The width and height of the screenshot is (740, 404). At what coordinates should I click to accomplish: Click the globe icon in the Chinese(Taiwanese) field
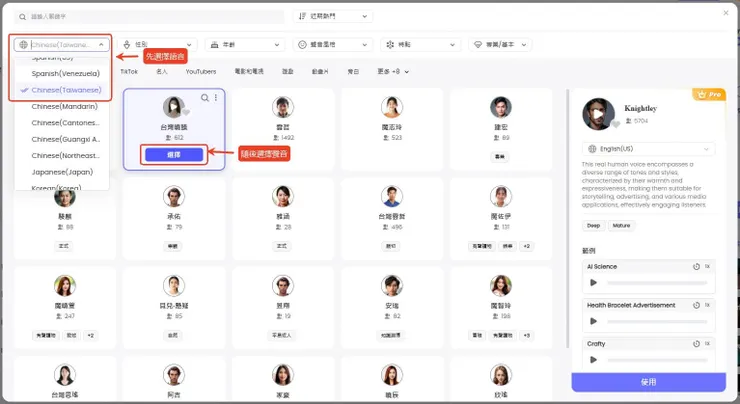pyautogui.click(x=24, y=45)
